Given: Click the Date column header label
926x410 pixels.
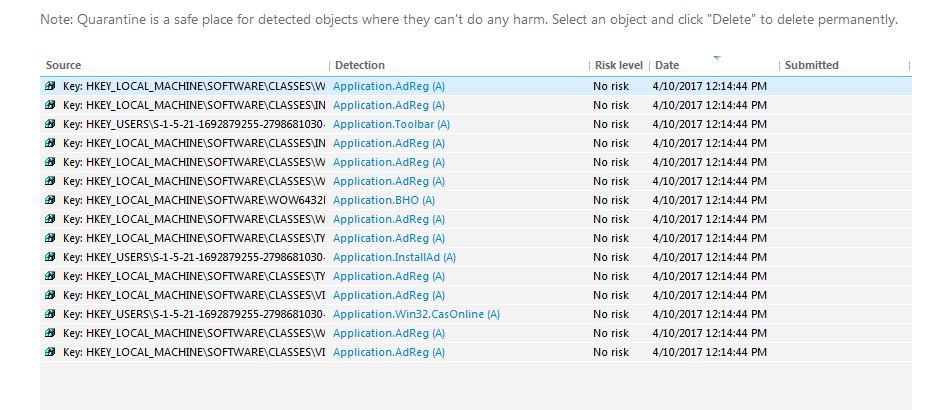Looking at the screenshot, I should 667,66.
